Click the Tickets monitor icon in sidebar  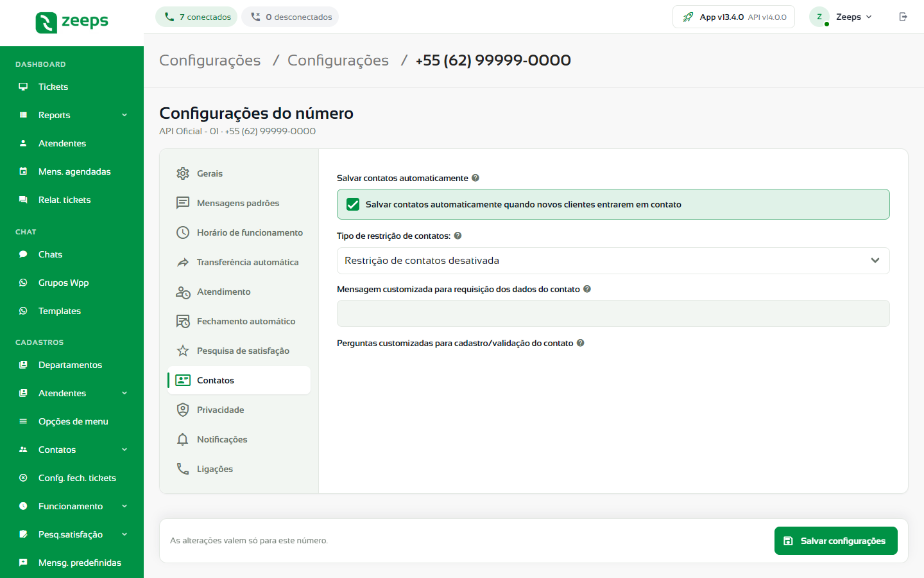click(23, 87)
